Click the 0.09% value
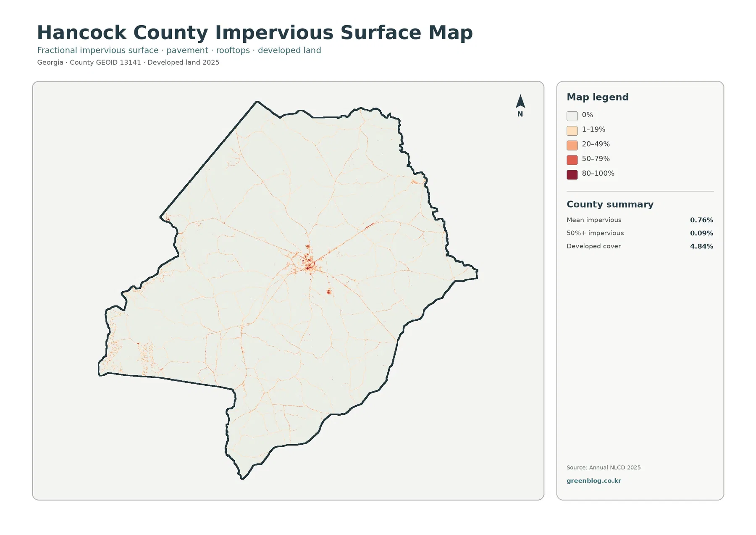Screen dimensions: 756x535 point(701,233)
